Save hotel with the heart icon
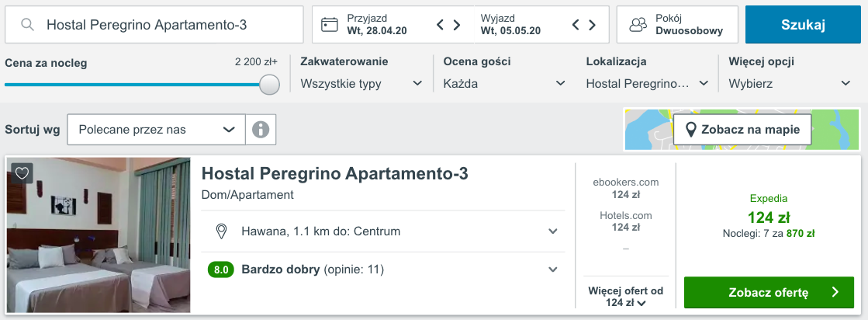This screenshot has height=320, width=868. pos(22,173)
